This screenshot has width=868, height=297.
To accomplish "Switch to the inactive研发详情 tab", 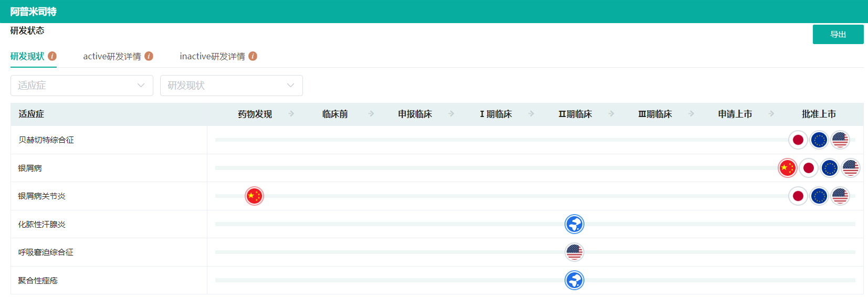I will 212,56.
